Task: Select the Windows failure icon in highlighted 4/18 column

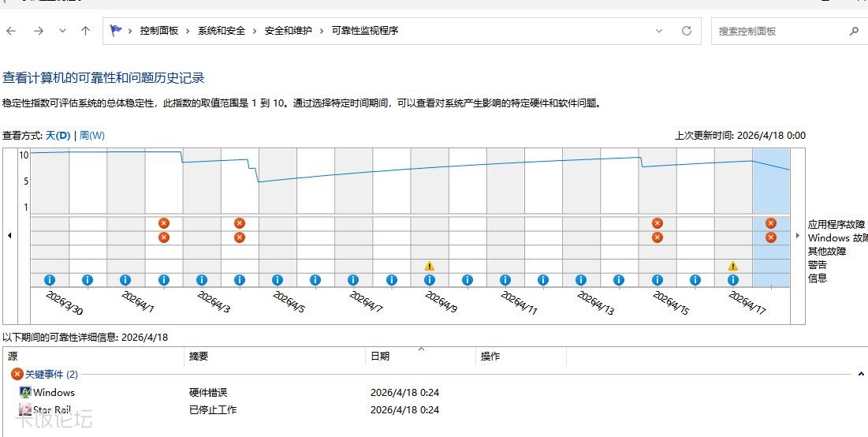Action: (770, 237)
